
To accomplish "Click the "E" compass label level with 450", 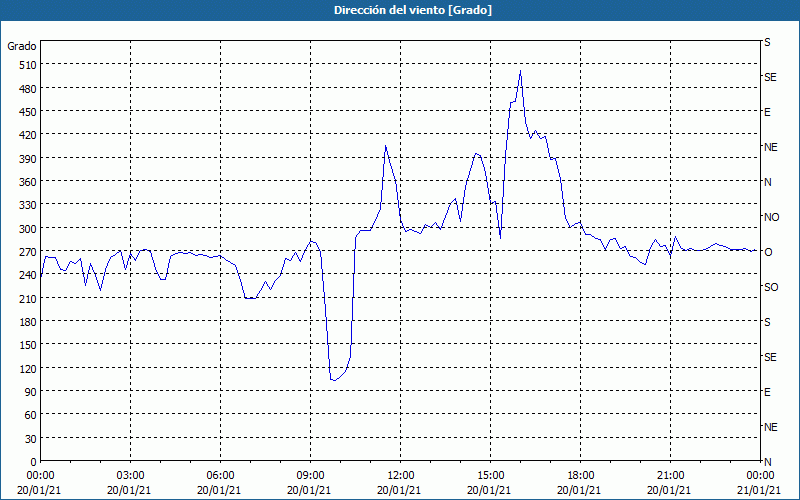I will click(767, 112).
